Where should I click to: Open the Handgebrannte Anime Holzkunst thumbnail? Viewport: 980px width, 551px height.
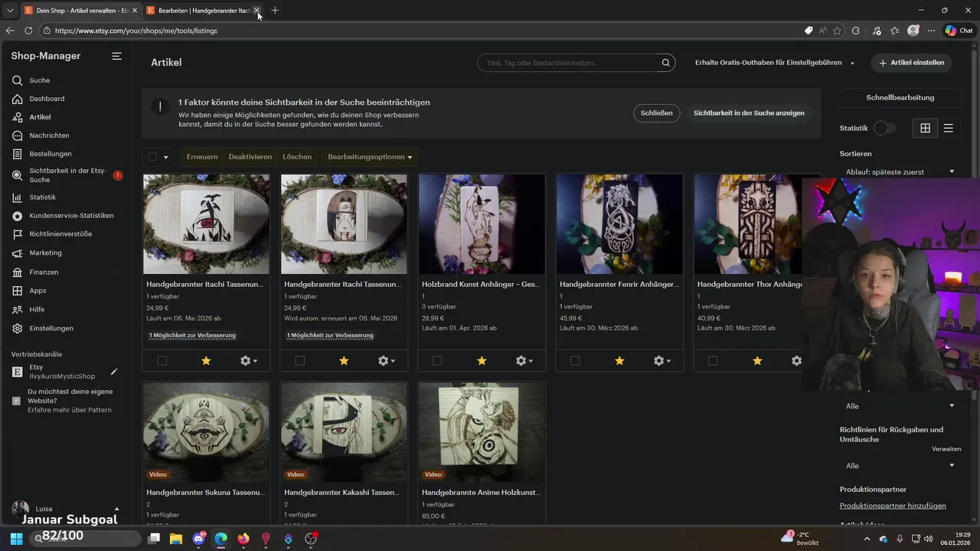tap(482, 432)
